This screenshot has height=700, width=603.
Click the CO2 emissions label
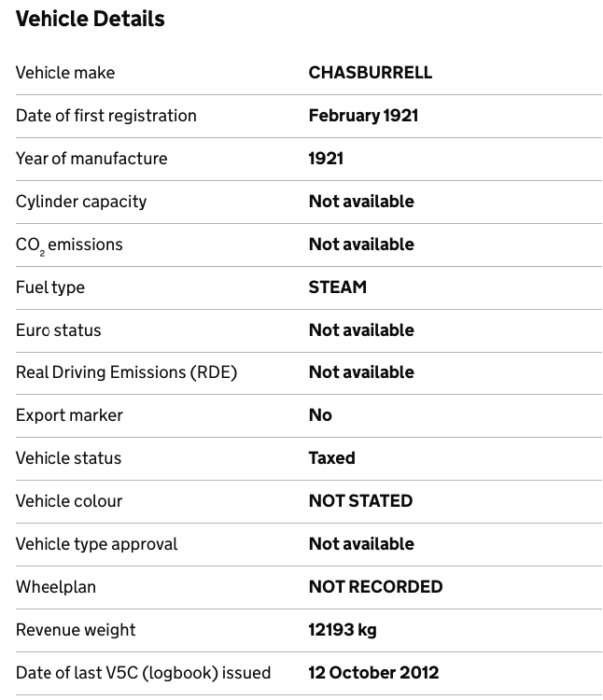pyautogui.click(x=69, y=245)
